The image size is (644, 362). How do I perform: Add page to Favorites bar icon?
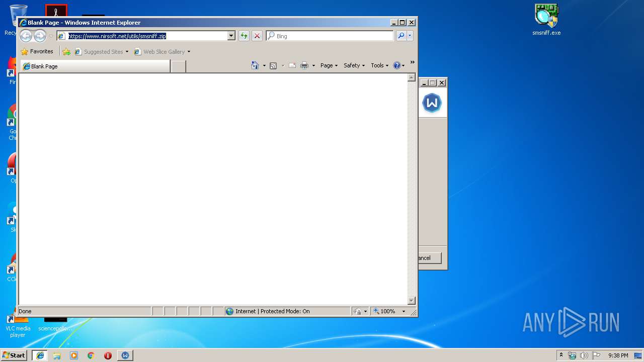(66, 51)
